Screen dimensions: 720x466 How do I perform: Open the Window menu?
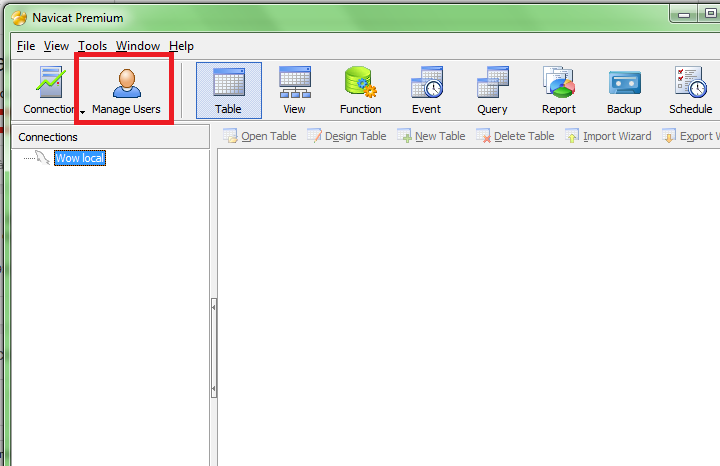pos(138,46)
